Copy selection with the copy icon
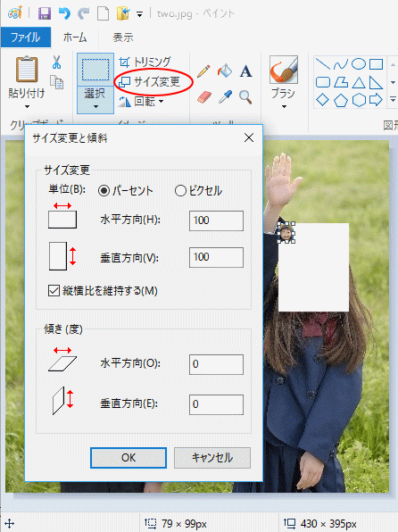The height and width of the screenshot is (532, 398). tap(56, 82)
